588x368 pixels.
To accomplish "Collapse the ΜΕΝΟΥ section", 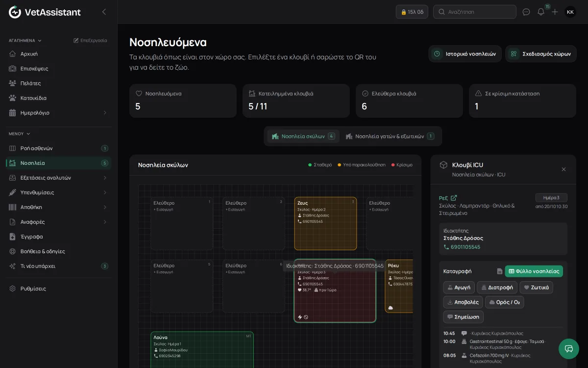I will pos(19,133).
